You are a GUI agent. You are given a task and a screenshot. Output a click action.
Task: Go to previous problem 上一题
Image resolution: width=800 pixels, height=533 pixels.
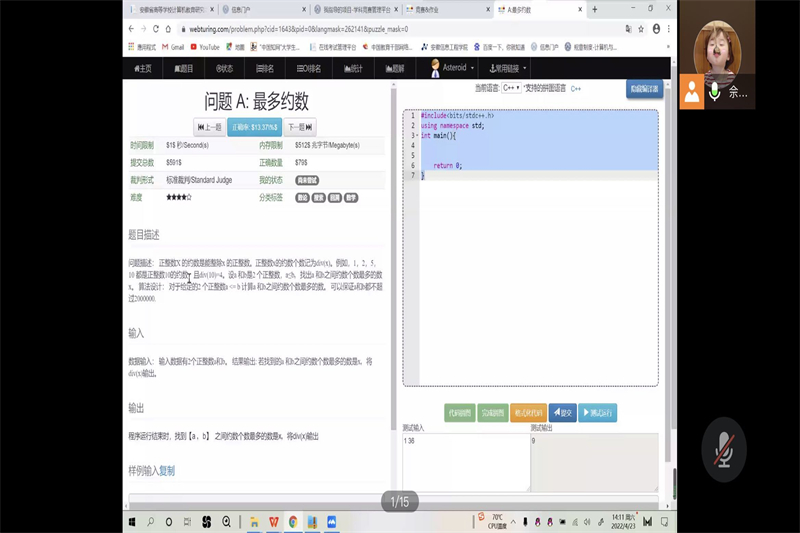click(x=209, y=127)
